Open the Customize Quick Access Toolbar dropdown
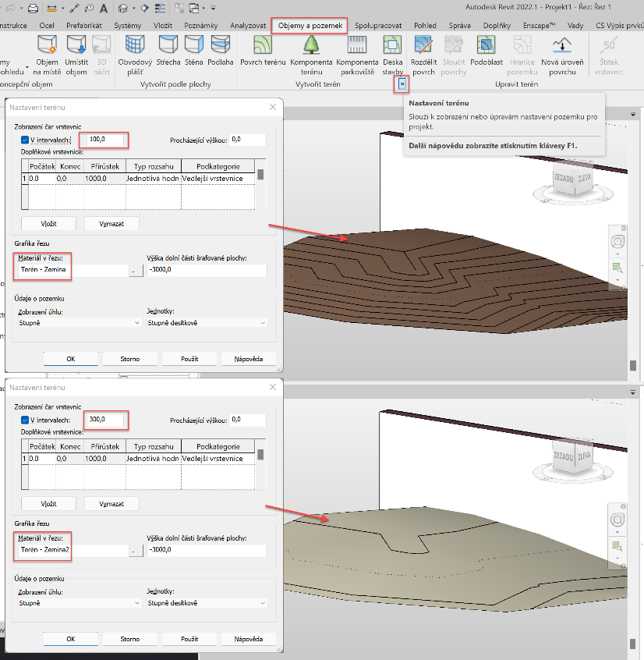The image size is (644, 660). click(x=214, y=8)
